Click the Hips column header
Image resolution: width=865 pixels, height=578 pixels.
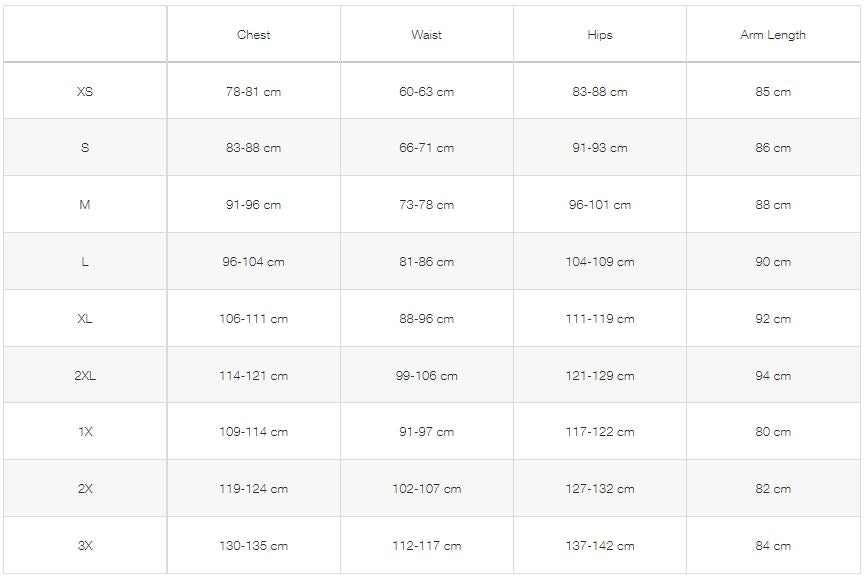(599, 35)
